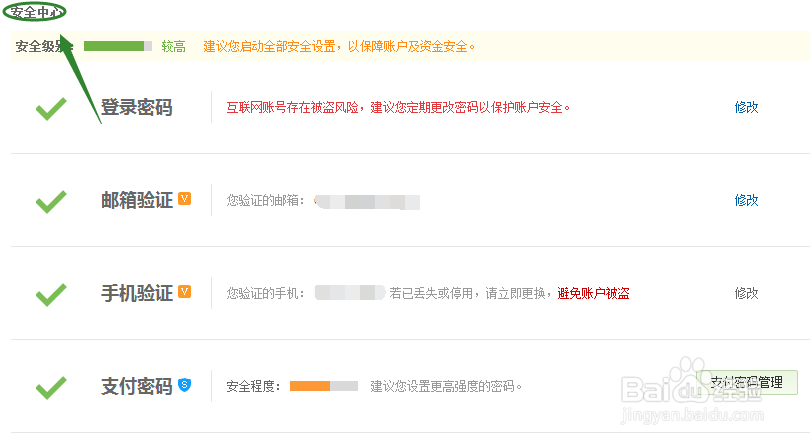Screen dimensions: 810x443
Task: Click the orange V badge next to 邮箱验证
Action: click(184, 199)
